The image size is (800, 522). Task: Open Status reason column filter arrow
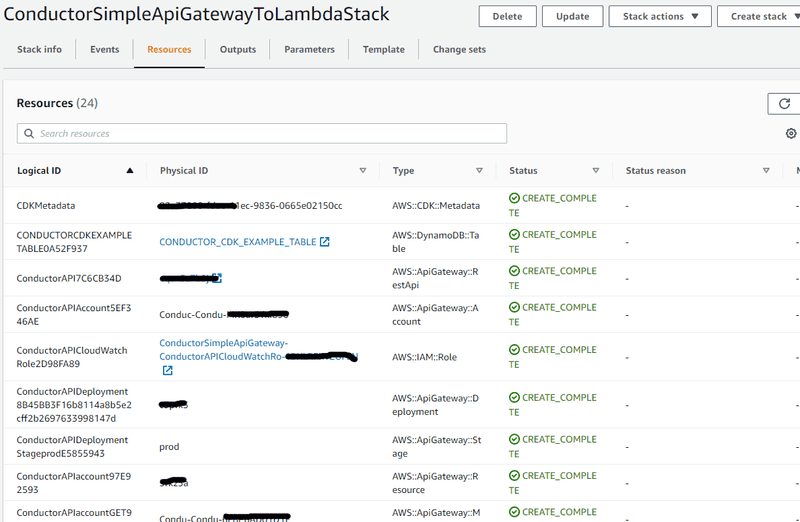[x=766, y=170]
